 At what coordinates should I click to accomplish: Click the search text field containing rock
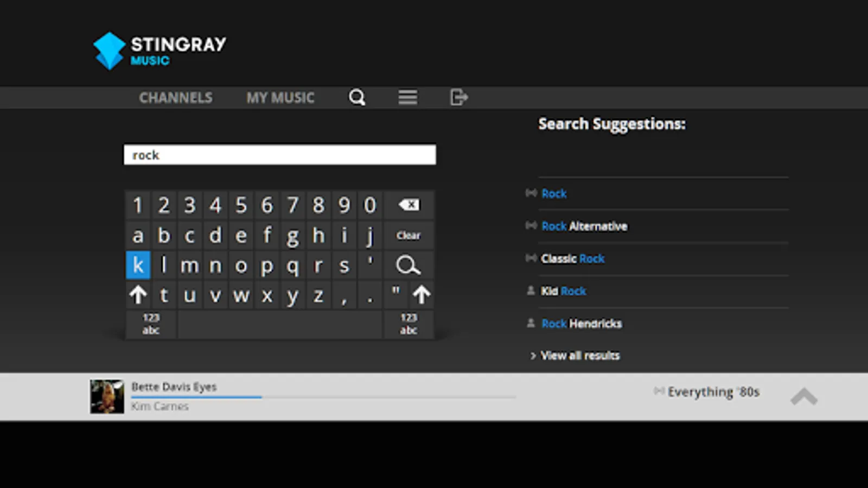tap(280, 155)
